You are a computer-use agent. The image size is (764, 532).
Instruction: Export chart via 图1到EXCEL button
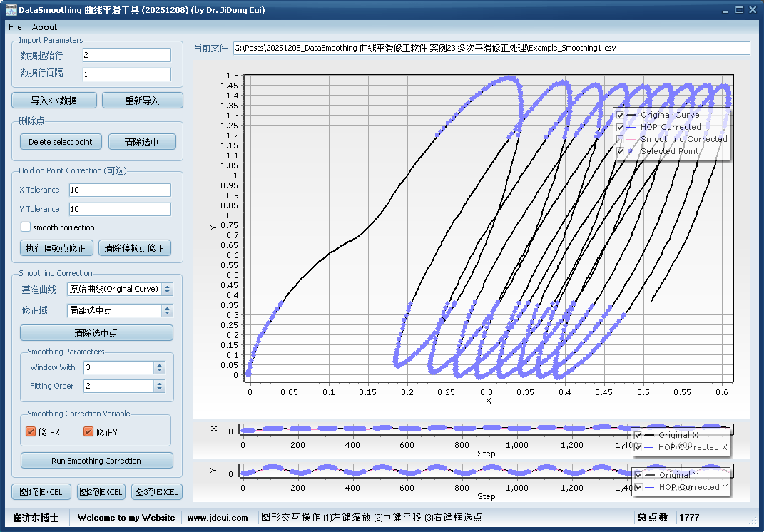pos(41,492)
